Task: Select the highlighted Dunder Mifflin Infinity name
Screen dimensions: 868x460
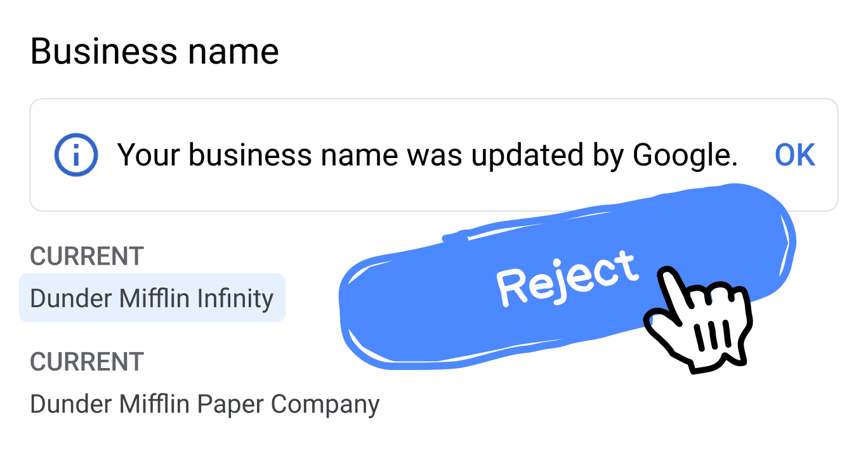Action: 152,298
